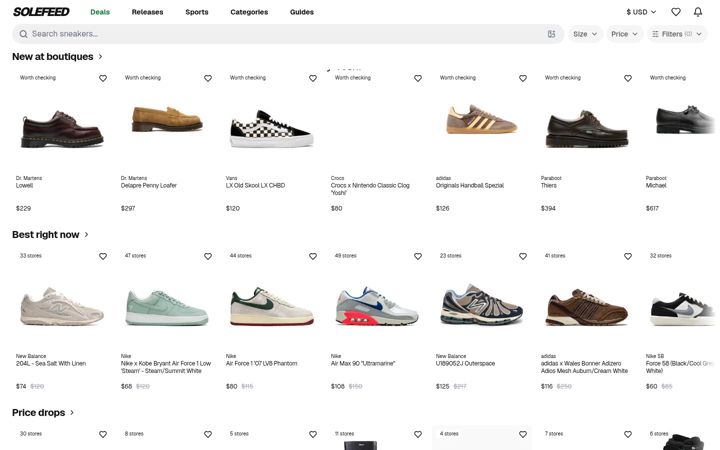The image size is (720, 450).
Task: Open the Price filter dropdown
Action: click(624, 34)
